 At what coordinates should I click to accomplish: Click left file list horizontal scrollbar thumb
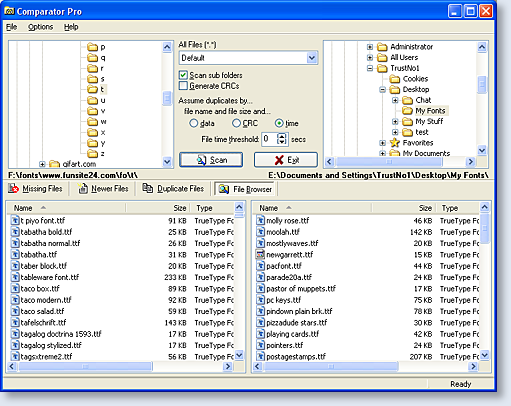[85, 366]
